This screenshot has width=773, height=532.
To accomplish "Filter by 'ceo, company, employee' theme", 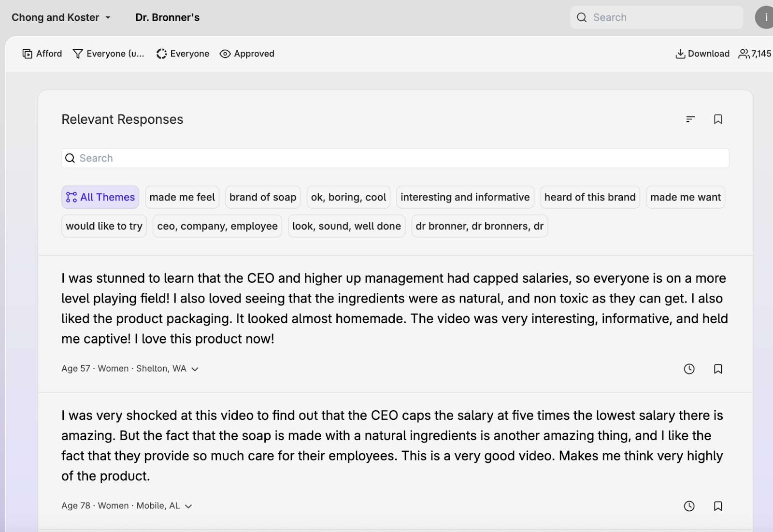I will coord(217,226).
